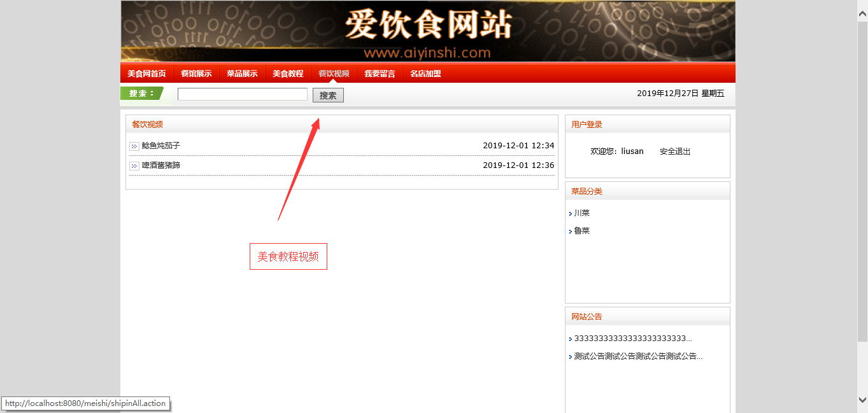Open the 我要留言 page

click(x=380, y=74)
